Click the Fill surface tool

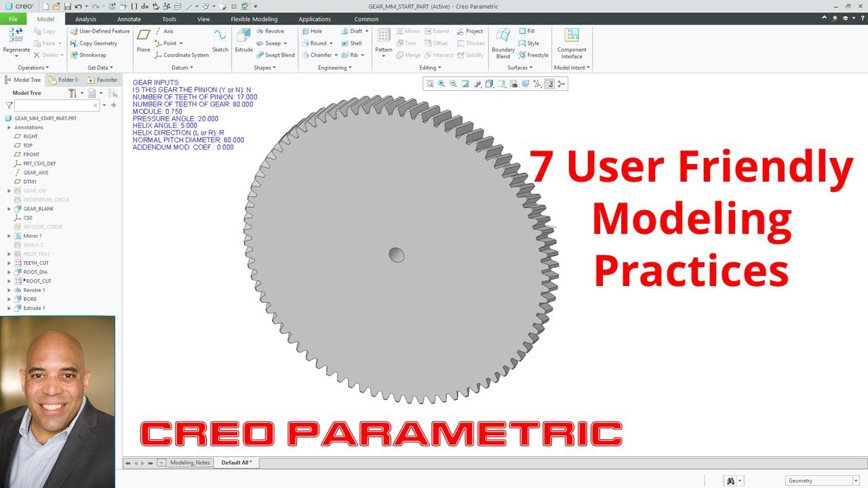pyautogui.click(x=526, y=31)
